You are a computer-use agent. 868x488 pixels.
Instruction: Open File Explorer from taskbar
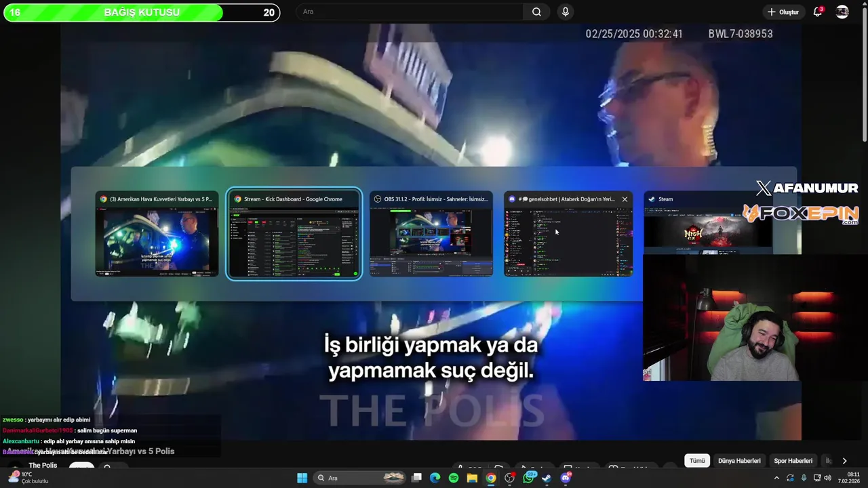point(472,478)
